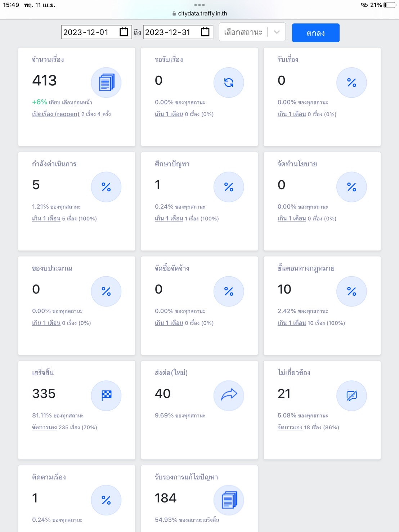Click the documents icon in จำนวนเรื่อง card

tap(106, 82)
